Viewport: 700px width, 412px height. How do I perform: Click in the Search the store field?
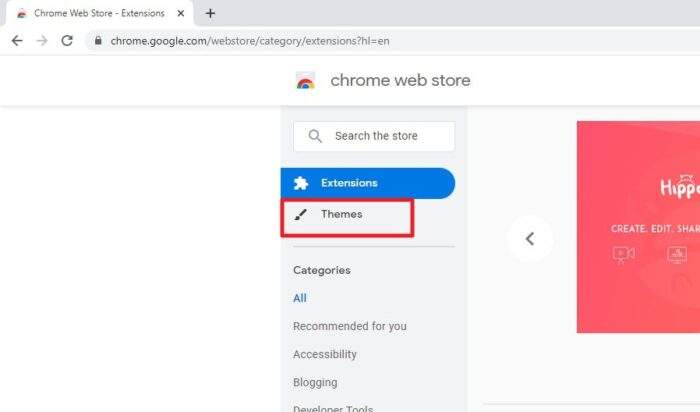point(374,136)
